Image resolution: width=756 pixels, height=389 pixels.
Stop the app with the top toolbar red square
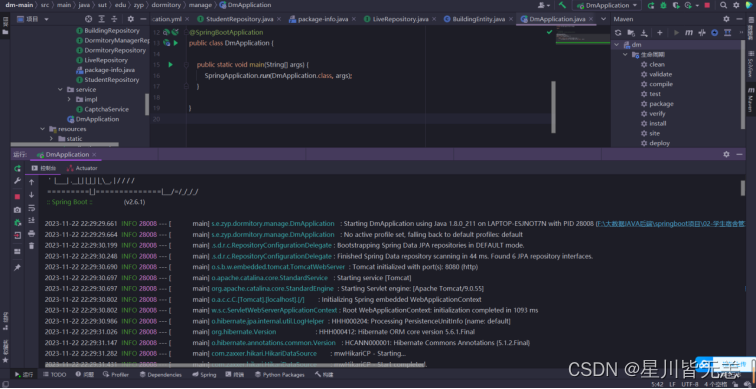coord(707,5)
